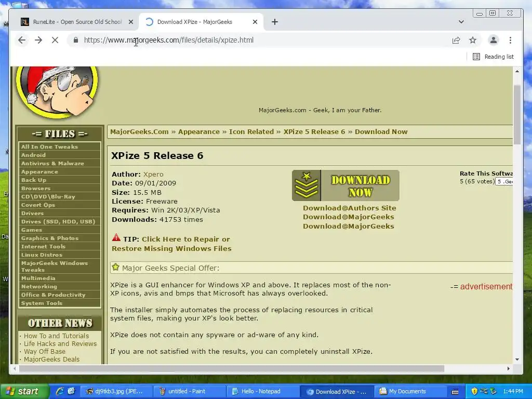Viewport: 532px width, 399px height.
Task: Click the Icon Related breadcrumb
Action: coord(251,131)
